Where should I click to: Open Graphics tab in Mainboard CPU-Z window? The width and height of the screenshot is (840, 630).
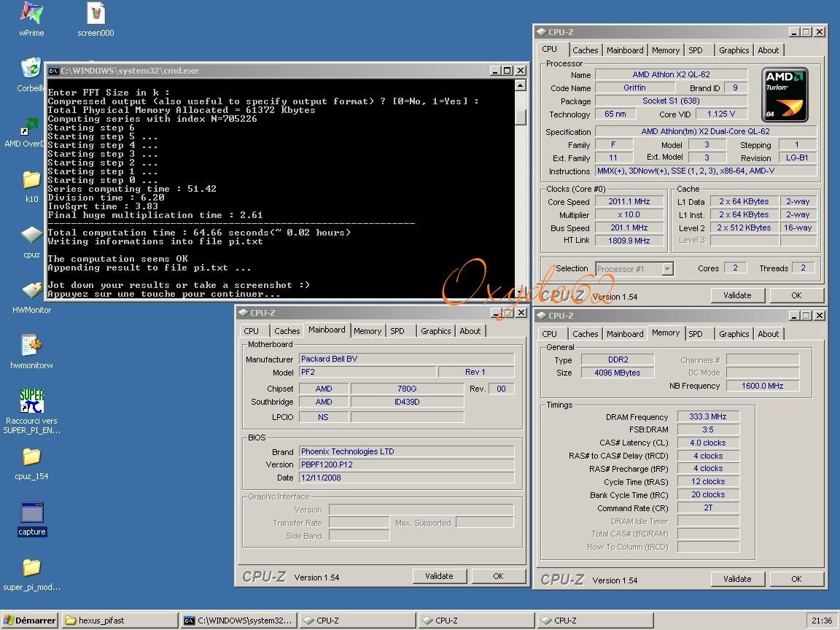(x=435, y=331)
